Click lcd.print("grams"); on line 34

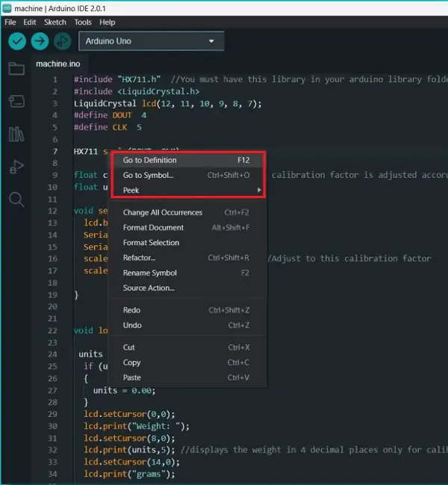pos(129,474)
